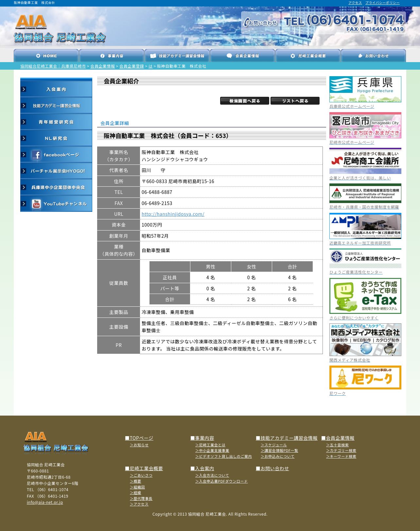
Task: Click the 関西メディア株式会社 banner
Action: (365, 340)
